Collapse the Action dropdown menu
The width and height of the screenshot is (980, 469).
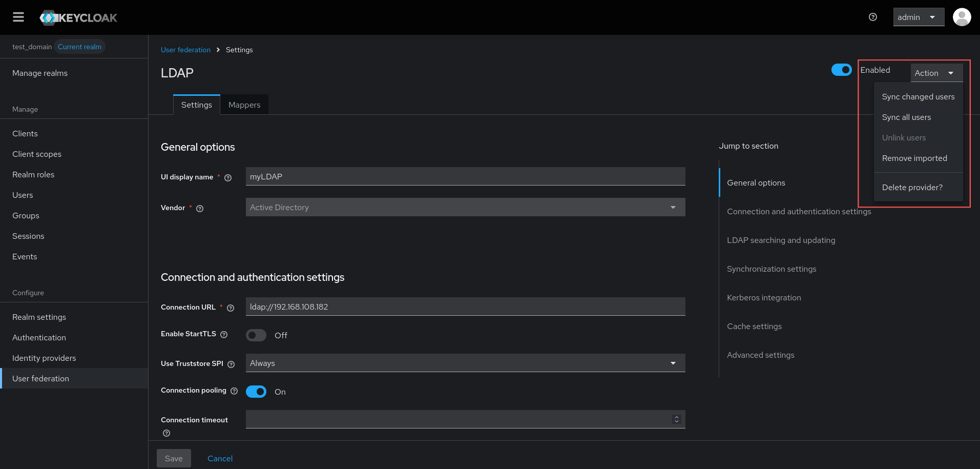(x=936, y=73)
